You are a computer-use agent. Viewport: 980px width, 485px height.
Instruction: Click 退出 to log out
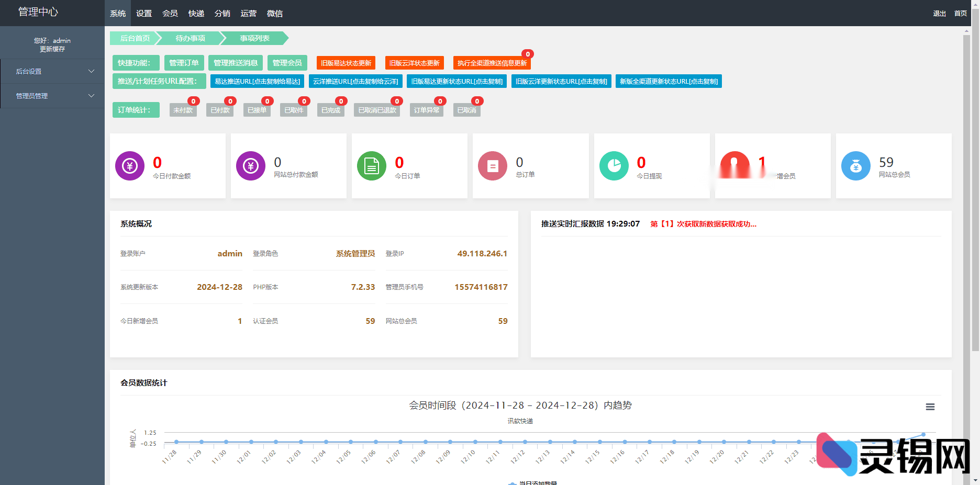(x=939, y=13)
